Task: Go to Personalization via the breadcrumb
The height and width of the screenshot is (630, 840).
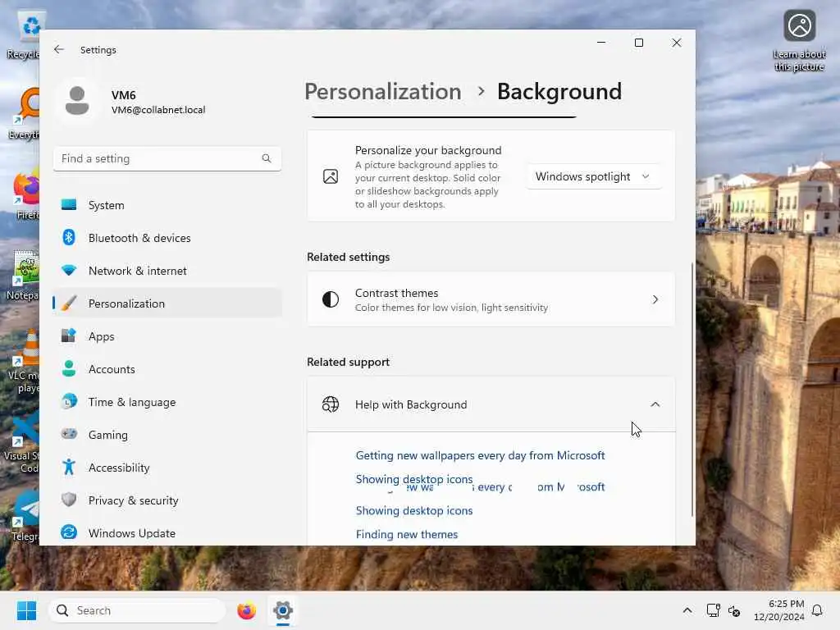Action: 382,92
